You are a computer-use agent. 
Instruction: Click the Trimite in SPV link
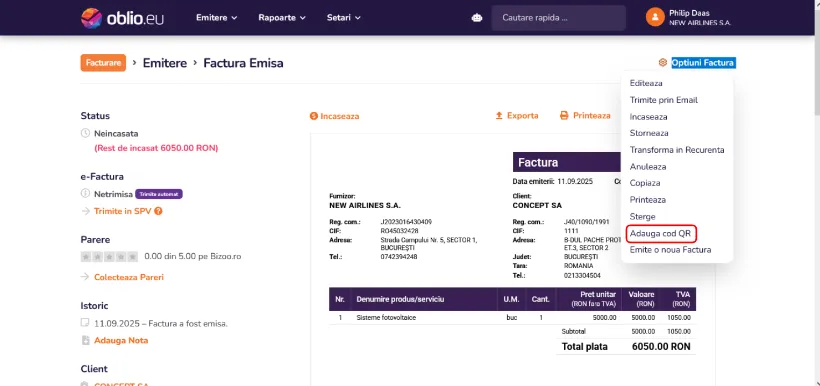(x=123, y=211)
